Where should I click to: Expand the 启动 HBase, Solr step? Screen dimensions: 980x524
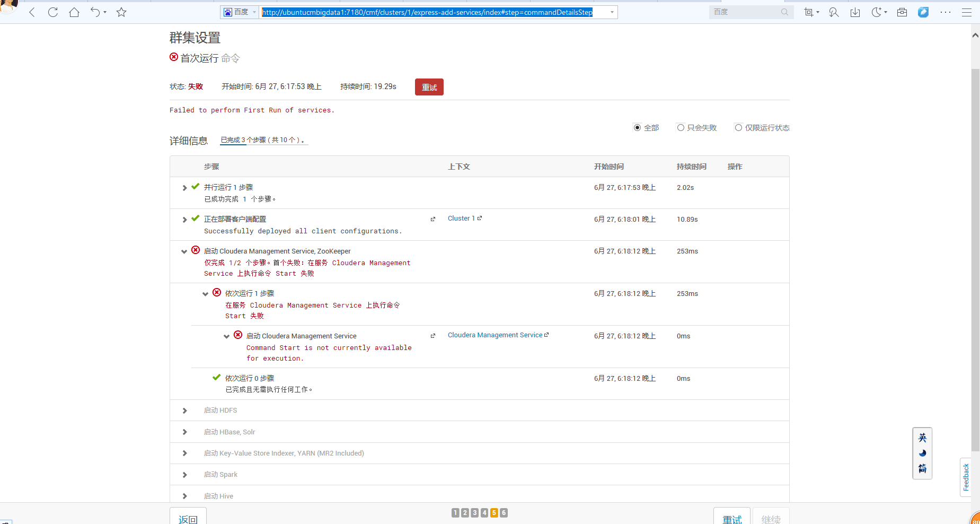coord(184,432)
